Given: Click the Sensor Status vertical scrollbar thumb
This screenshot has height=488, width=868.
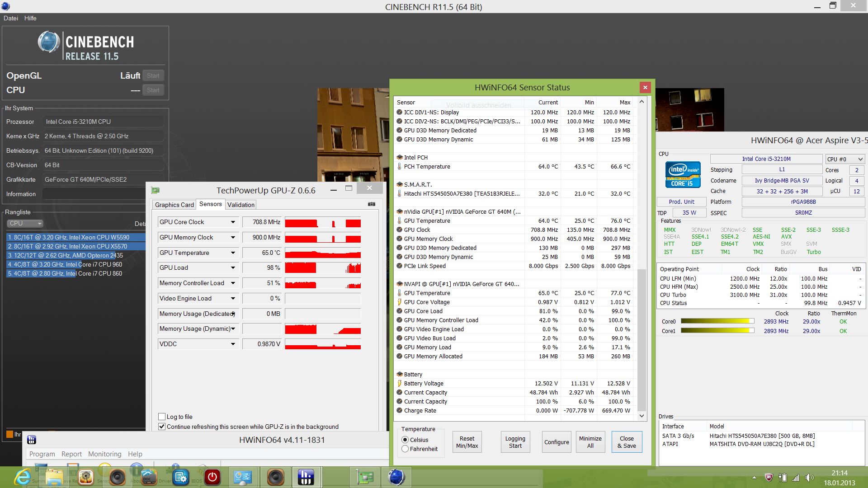Looking at the screenshot, I should pyautogui.click(x=641, y=340).
